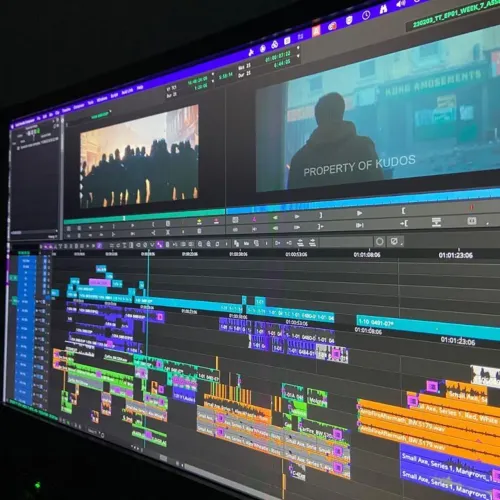Click the Lift icon in the timeline toolbar

click(300, 243)
